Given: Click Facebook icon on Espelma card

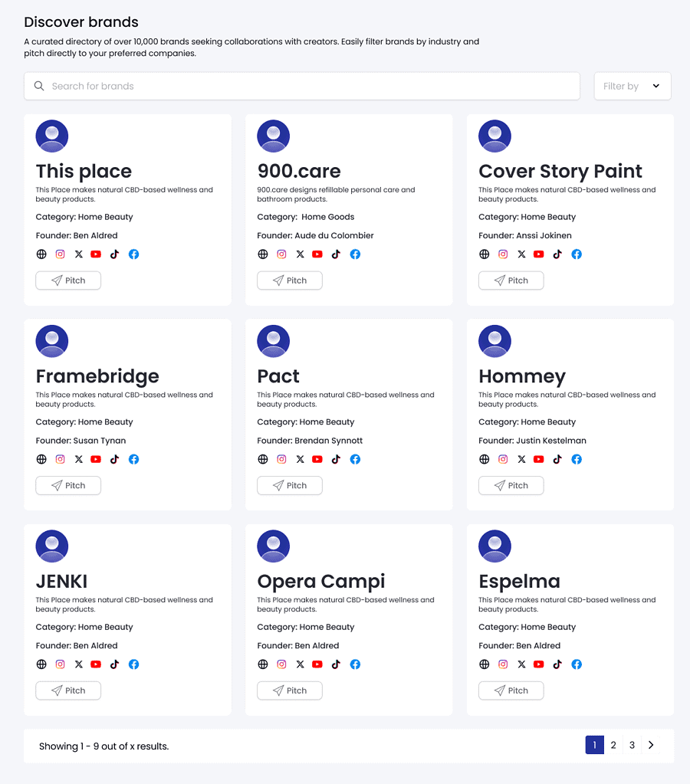Looking at the screenshot, I should coord(577,664).
